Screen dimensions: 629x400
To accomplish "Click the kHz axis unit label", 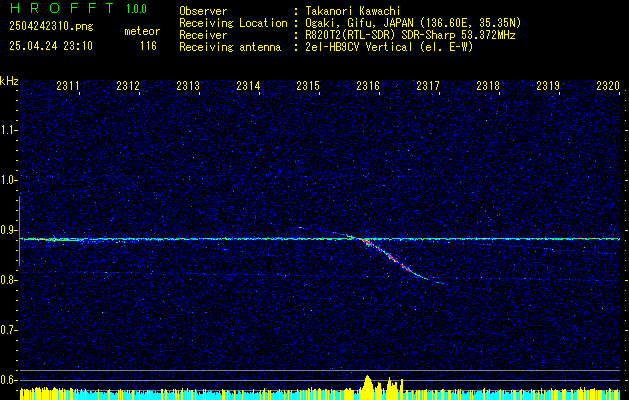I will [x=9, y=81].
